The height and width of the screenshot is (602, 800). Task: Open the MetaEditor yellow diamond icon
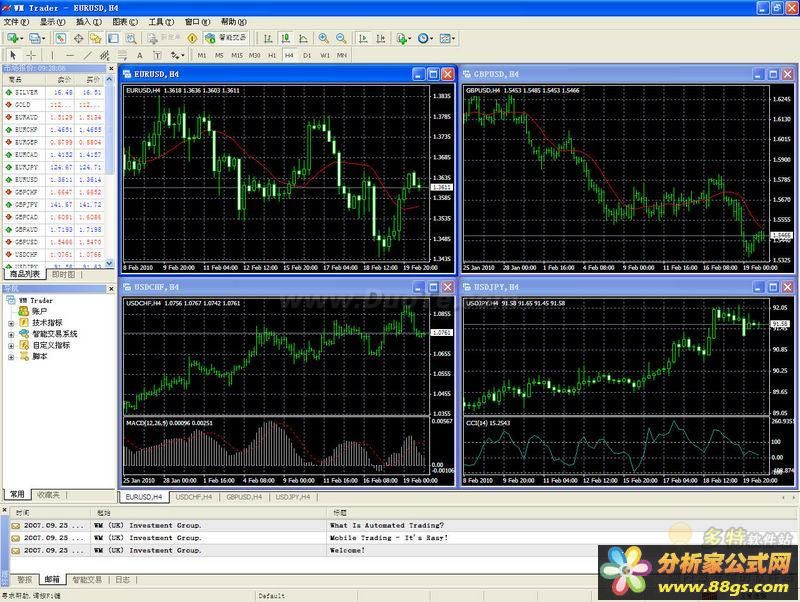coord(192,38)
